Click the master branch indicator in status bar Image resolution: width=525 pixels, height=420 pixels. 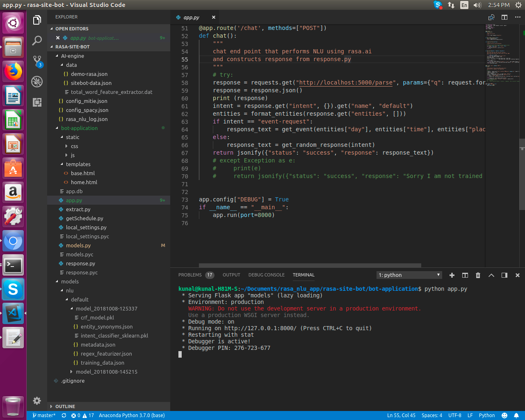pyautogui.click(x=44, y=415)
